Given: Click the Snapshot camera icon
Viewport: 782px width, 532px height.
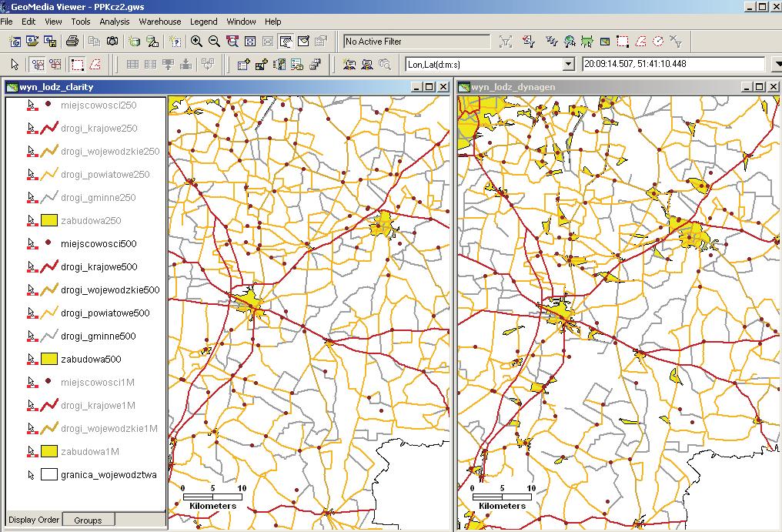Looking at the screenshot, I should (112, 41).
